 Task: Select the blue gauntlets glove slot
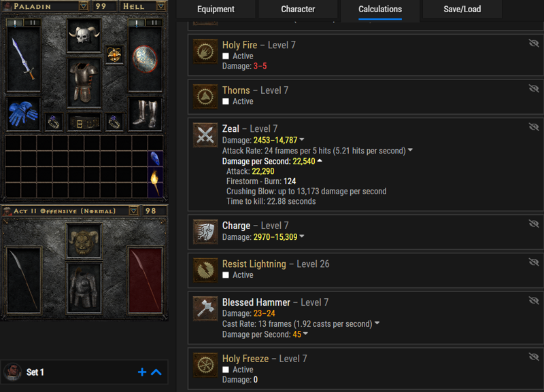pos(23,113)
